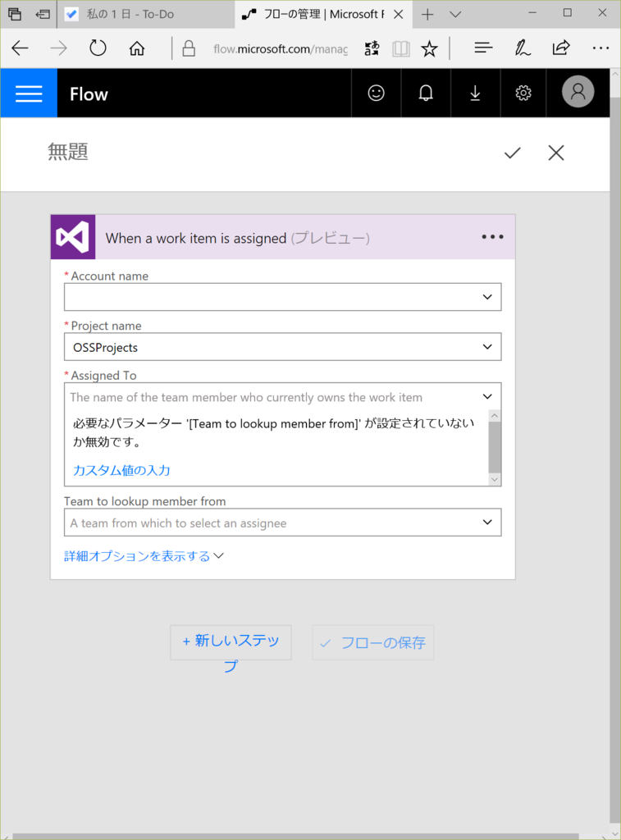Click the Flow brand title
621x840 pixels.
[x=89, y=94]
